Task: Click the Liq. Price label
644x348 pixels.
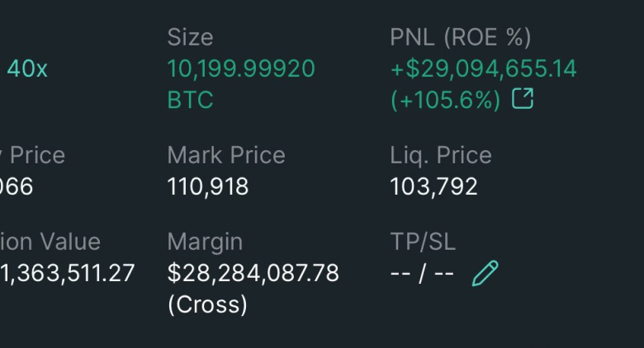Action: 441,156
